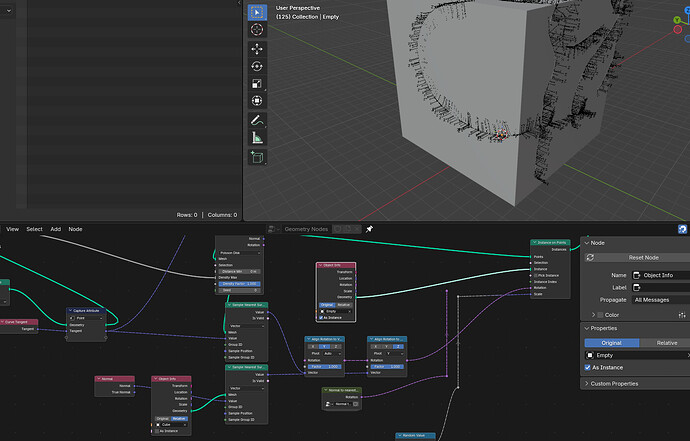Click the Name field containing Object Info
690x441 pixels.
coord(661,275)
